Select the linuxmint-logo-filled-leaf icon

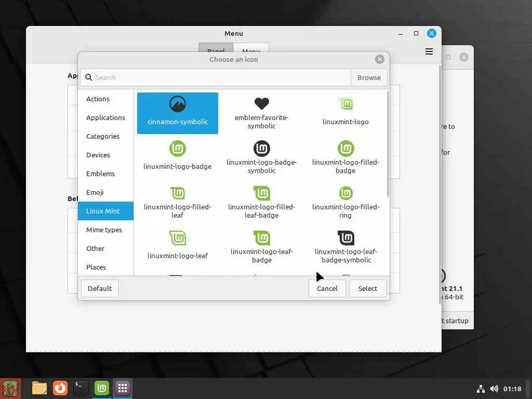point(178,203)
